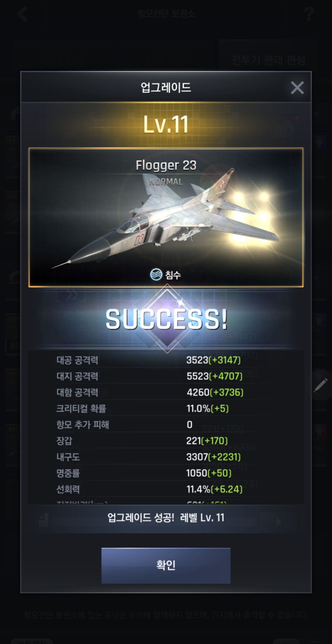The image size is (332, 644).
Task: Confirm upgrade with the 확인 button
Action: click(166, 566)
